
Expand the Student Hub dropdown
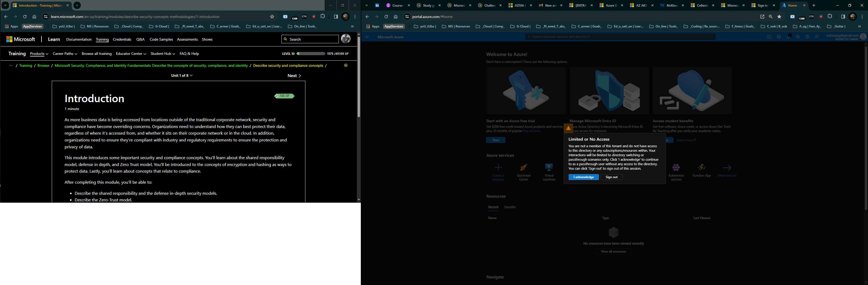163,54
